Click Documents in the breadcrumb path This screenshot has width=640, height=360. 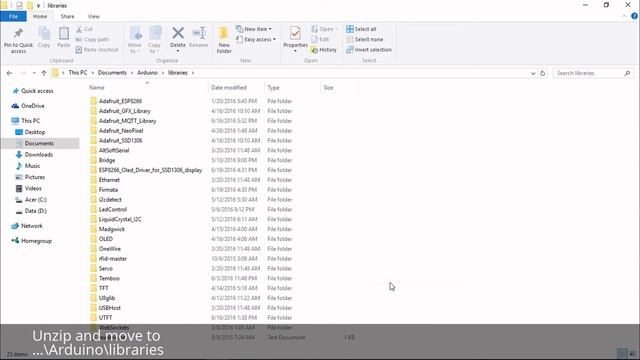112,73
